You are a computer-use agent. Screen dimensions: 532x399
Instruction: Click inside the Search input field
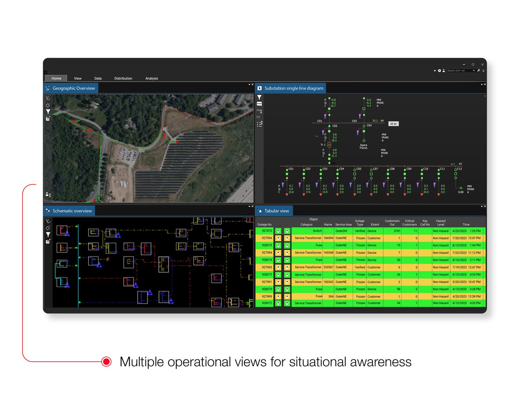(457, 71)
